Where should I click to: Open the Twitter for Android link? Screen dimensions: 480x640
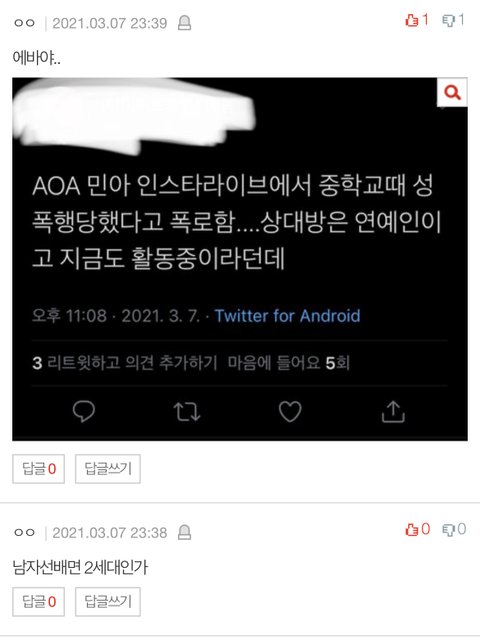click(x=287, y=316)
